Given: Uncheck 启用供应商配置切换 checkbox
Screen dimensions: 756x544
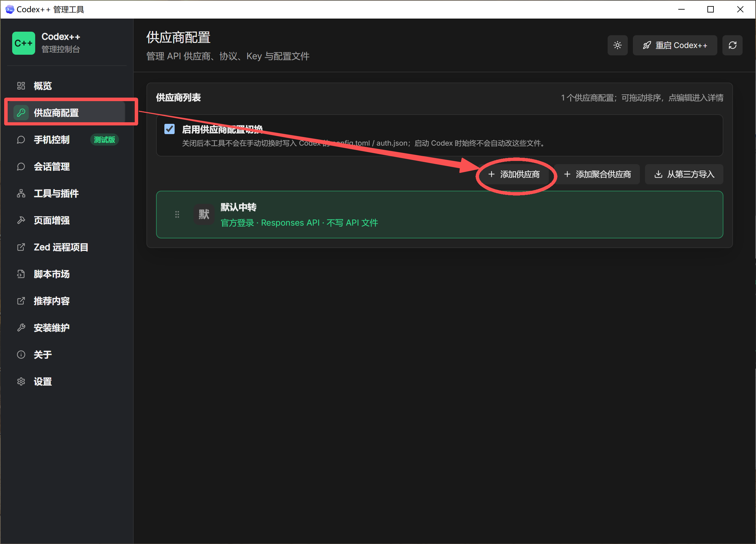Looking at the screenshot, I should pyautogui.click(x=169, y=129).
